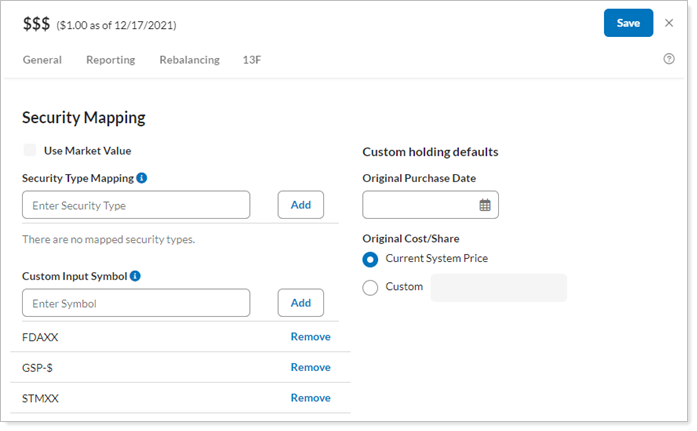The image size is (697, 431).
Task: Enable the Use Market Value checkbox
Action: click(30, 151)
